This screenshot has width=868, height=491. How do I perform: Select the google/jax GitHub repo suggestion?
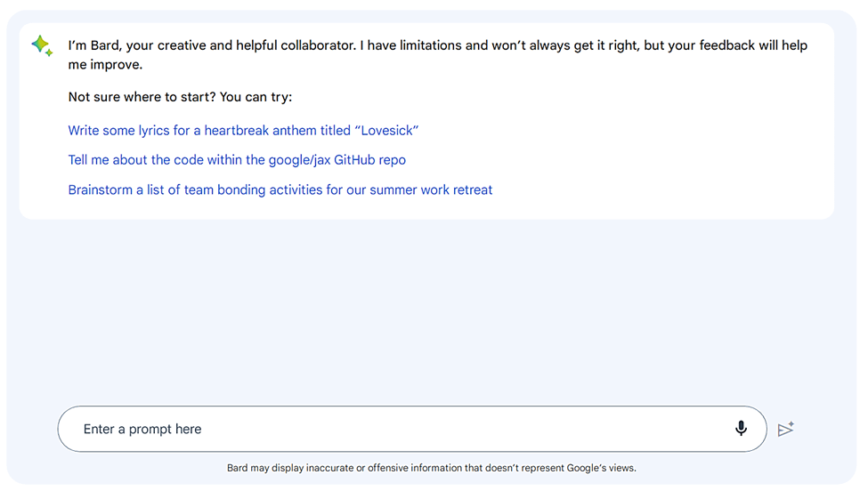(237, 160)
